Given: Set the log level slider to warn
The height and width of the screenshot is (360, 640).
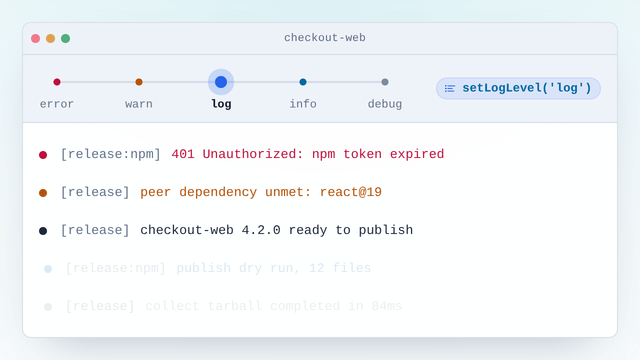Looking at the screenshot, I should pyautogui.click(x=139, y=82).
